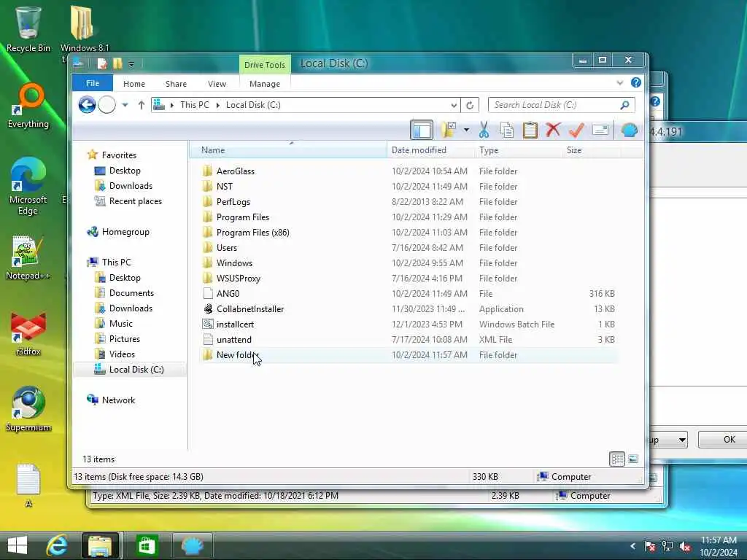Image resolution: width=747 pixels, height=560 pixels.
Task: Select the unattend XML file
Action: 233,340
